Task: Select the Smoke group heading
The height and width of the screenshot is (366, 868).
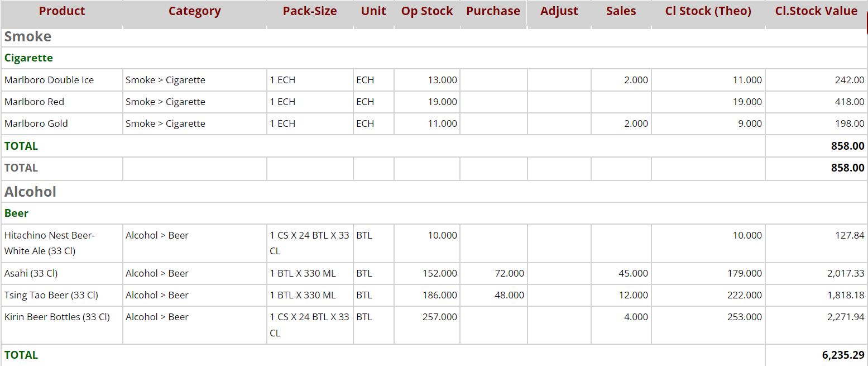Action: point(28,37)
